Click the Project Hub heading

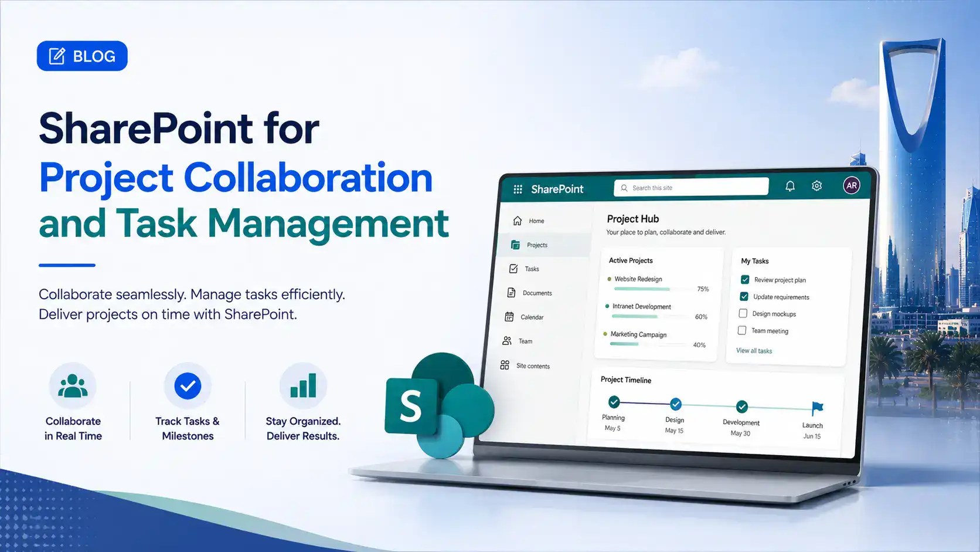tap(633, 219)
